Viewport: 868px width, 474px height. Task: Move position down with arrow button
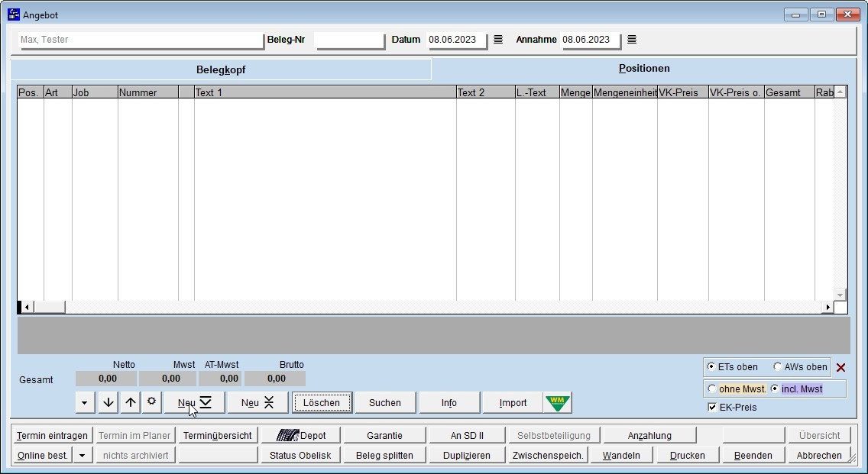click(108, 403)
